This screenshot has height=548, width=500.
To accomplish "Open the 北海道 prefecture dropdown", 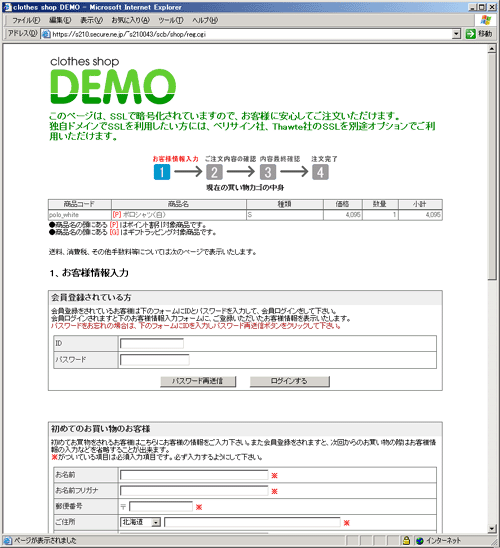I will point(140,522).
